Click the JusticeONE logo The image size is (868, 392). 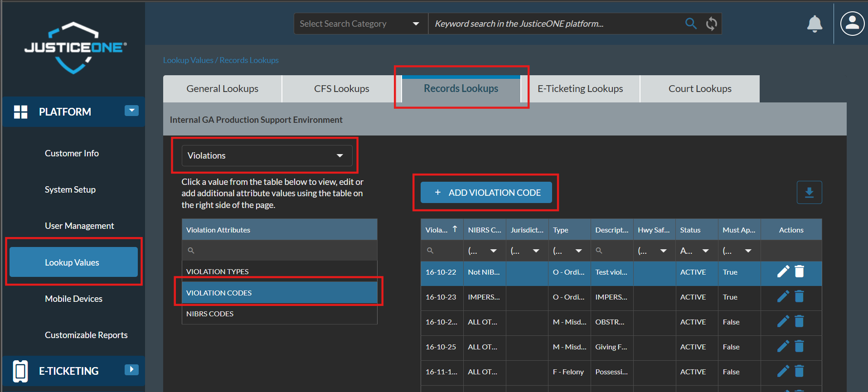pyautogui.click(x=75, y=48)
